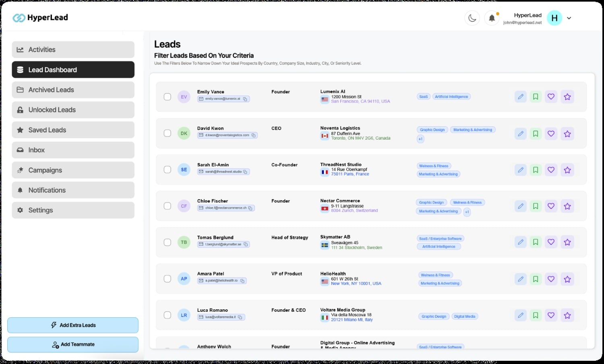Tick Chloe Fischer's checkbox

tap(168, 206)
